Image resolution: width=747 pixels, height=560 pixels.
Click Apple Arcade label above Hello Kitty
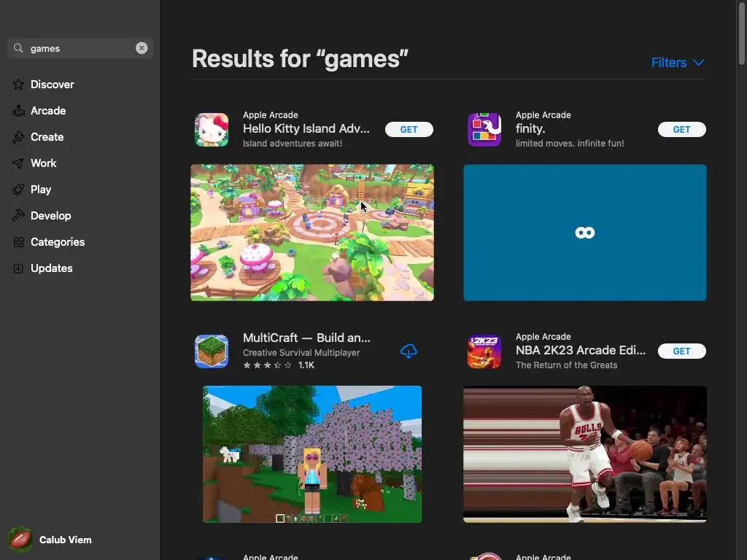270,114
